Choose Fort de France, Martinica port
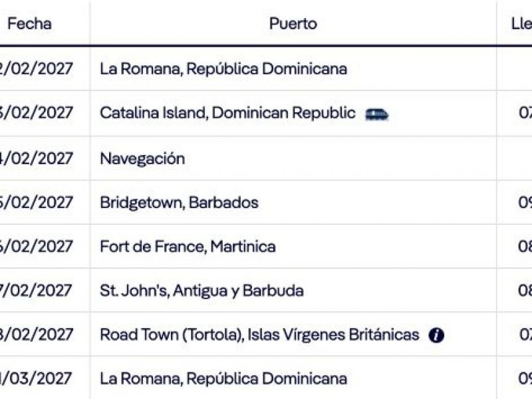Image resolution: width=532 pixels, height=399 pixels. point(188,247)
